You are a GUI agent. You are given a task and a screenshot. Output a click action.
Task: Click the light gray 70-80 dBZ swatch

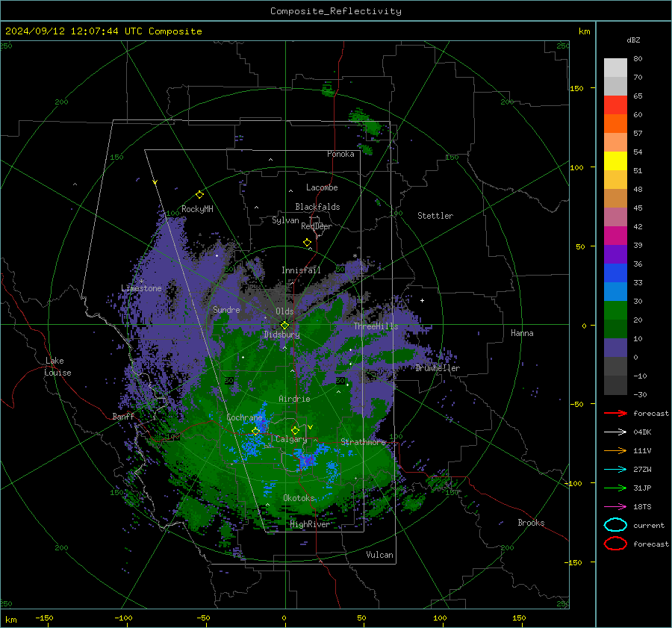coord(615,68)
